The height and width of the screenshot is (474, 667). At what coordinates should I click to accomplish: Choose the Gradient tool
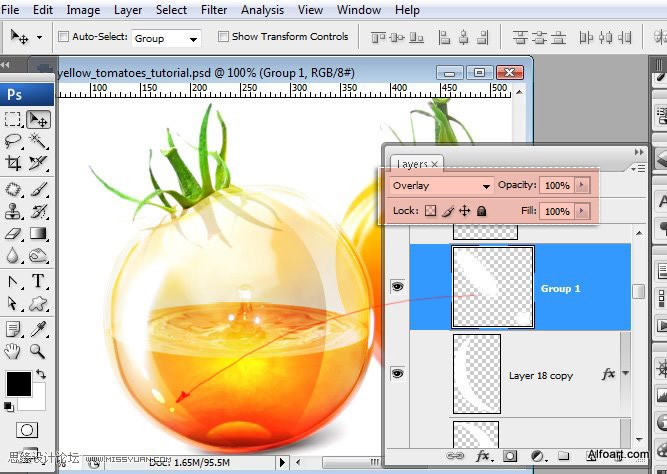coord(38,233)
